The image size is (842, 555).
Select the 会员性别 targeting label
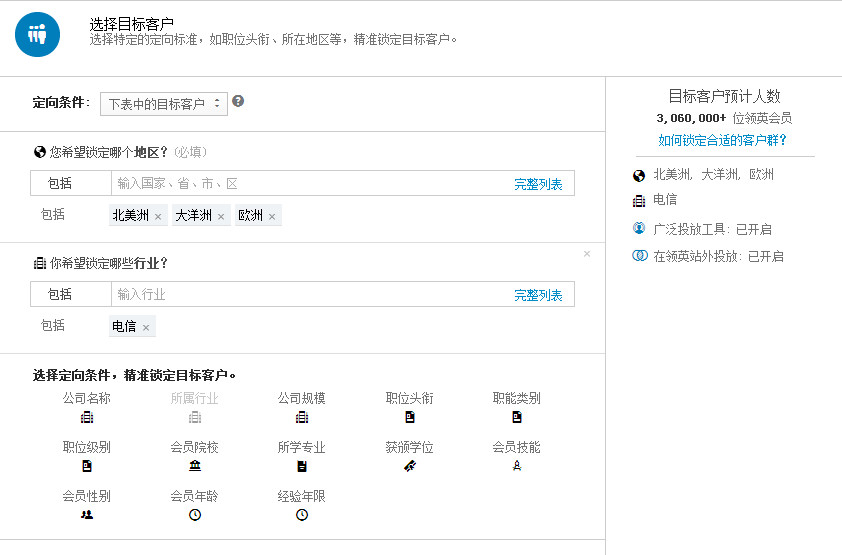tap(87, 496)
